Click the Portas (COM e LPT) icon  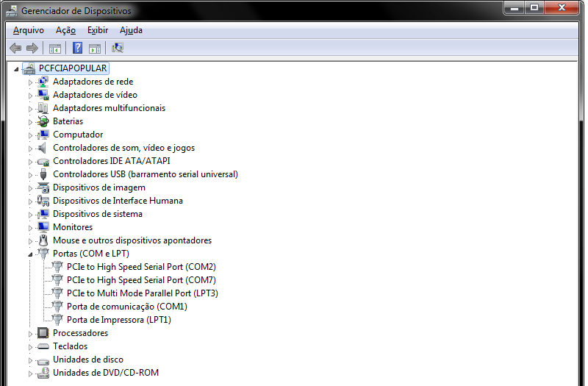tap(43, 254)
